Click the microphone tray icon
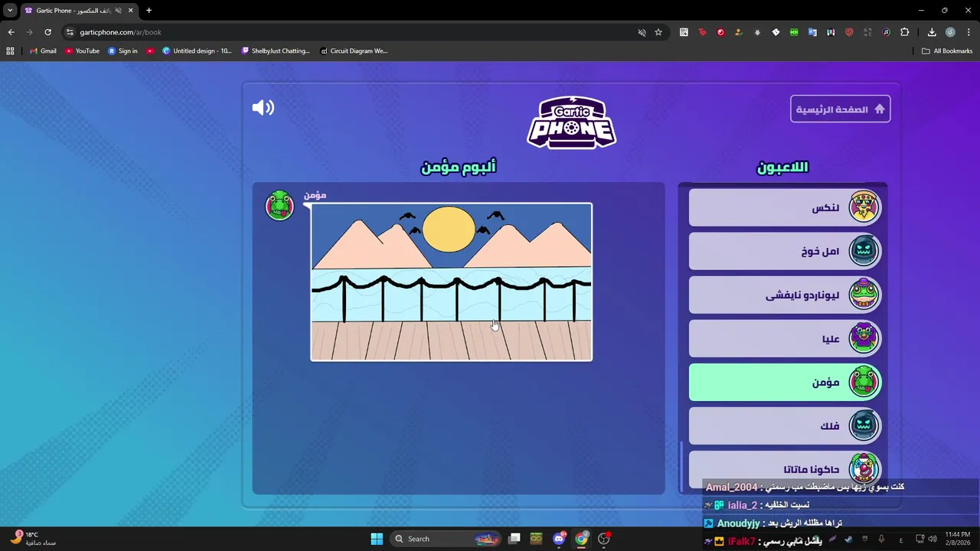The image size is (980, 551). [x=881, y=539]
